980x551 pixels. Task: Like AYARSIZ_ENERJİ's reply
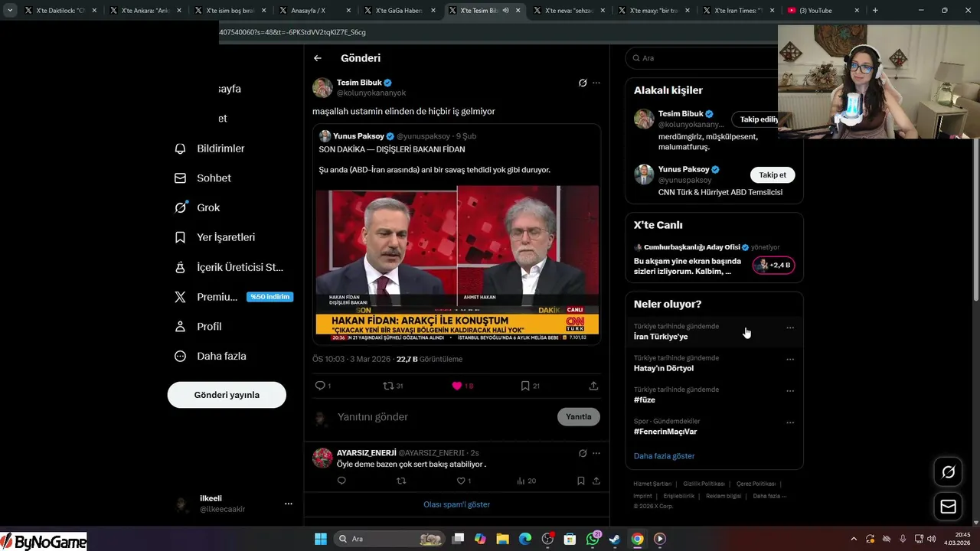pos(461,481)
